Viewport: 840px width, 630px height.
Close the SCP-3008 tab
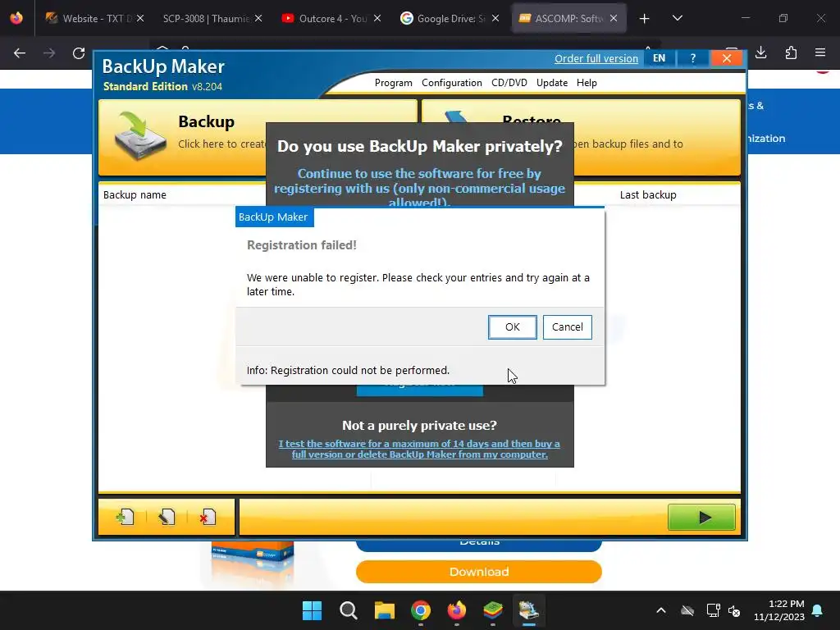(258, 18)
